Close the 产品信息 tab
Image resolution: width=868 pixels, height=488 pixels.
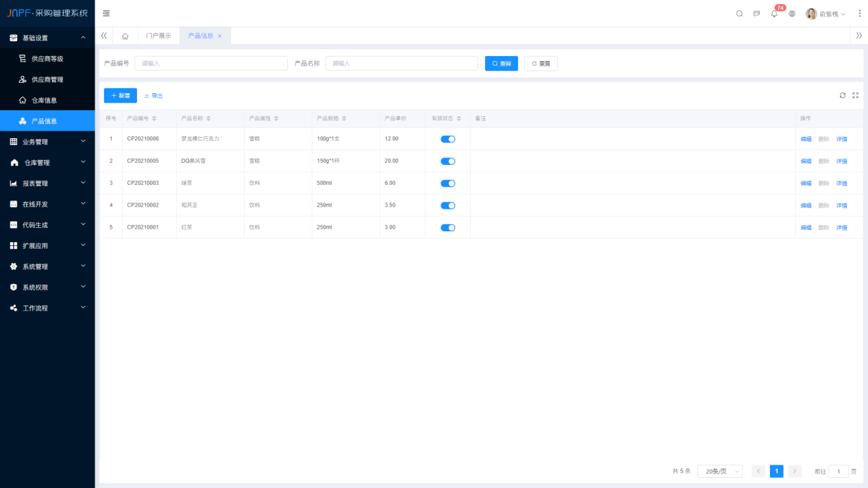220,36
